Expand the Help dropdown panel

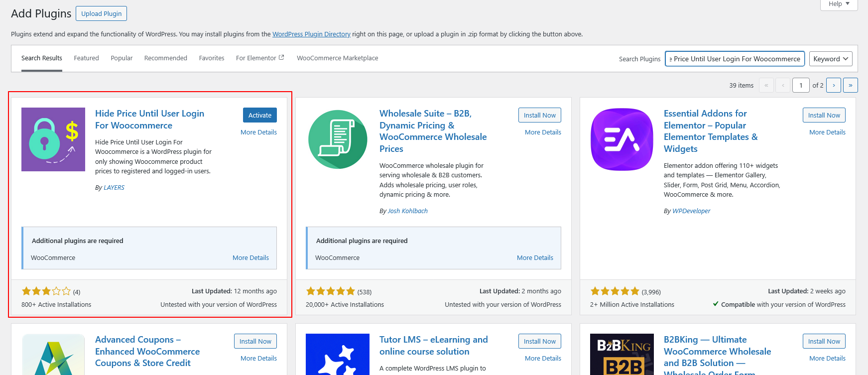[839, 4]
